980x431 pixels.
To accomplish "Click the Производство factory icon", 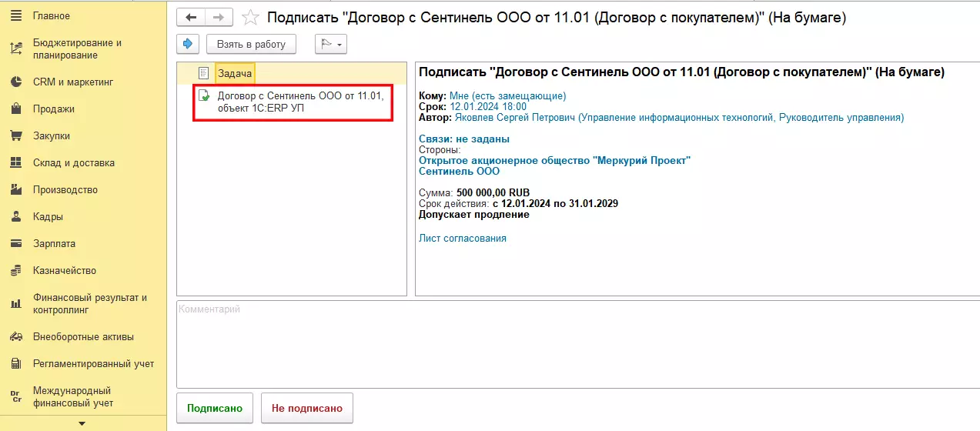I will pyautogui.click(x=15, y=189).
